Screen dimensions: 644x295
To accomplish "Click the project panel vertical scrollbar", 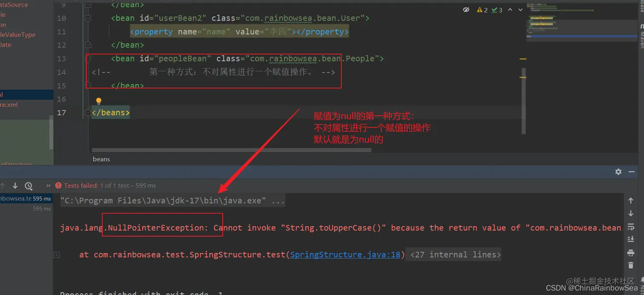I will point(51,133).
